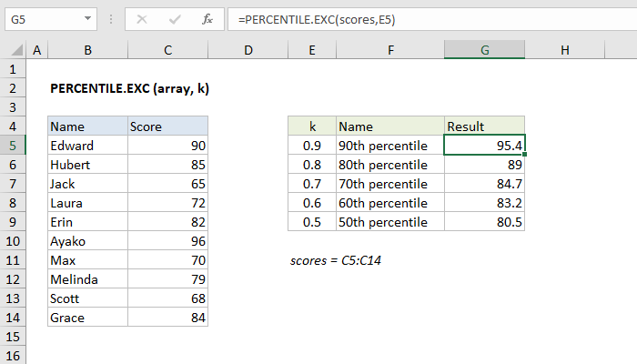Select the cell containing Jack

[x=87, y=184]
